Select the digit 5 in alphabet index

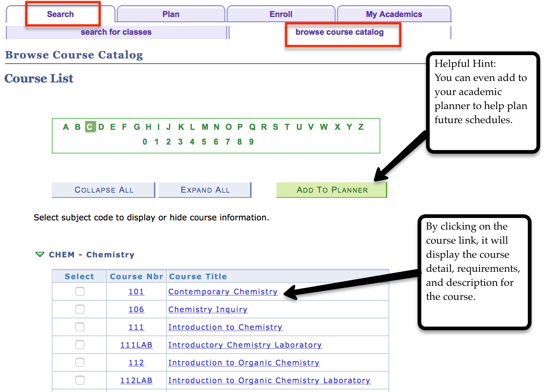[204, 142]
